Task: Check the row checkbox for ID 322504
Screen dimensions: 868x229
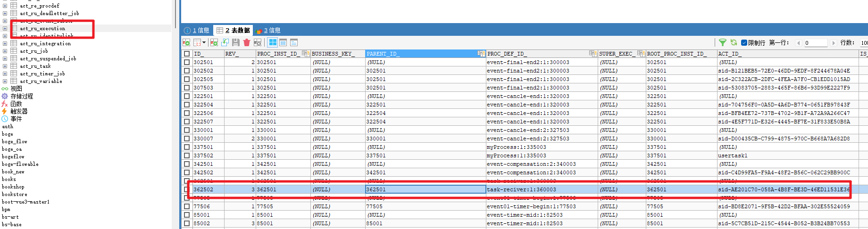Action: coord(187,105)
